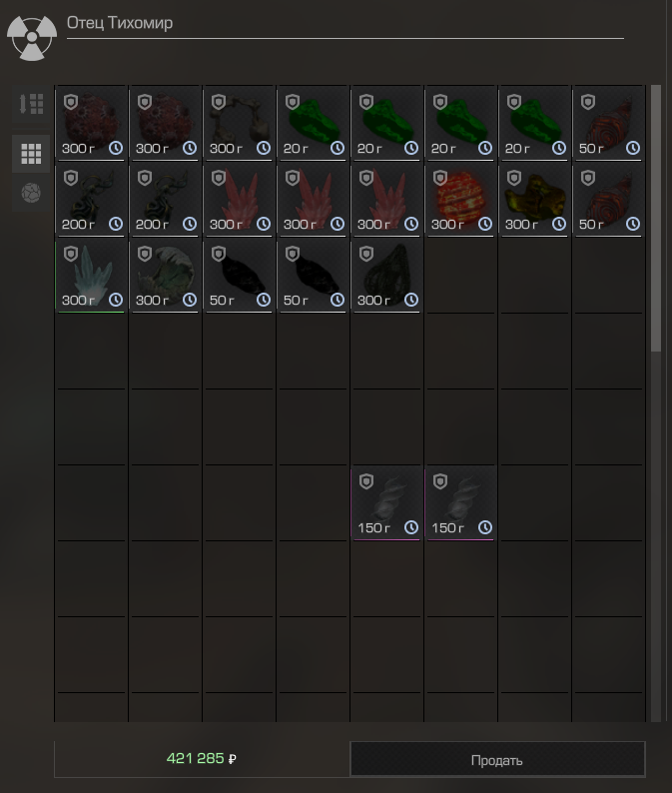The width and height of the screenshot is (672, 793).
Task: Select the first red crystal cluster 300 г
Action: [240, 200]
